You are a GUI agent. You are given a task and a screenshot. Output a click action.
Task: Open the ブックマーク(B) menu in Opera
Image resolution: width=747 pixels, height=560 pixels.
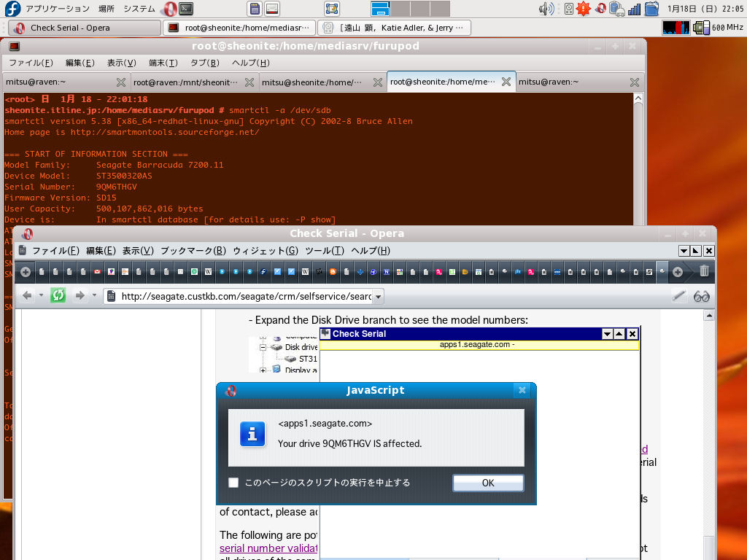click(x=193, y=251)
